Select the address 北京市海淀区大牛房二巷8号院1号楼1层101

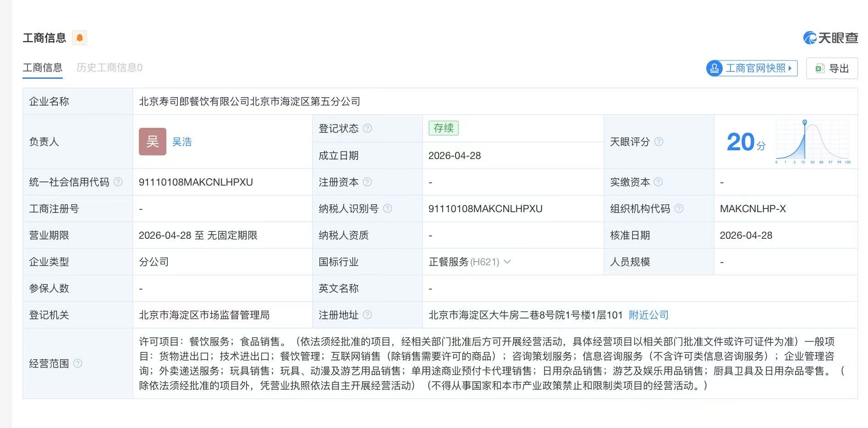pyautogui.click(x=526, y=315)
